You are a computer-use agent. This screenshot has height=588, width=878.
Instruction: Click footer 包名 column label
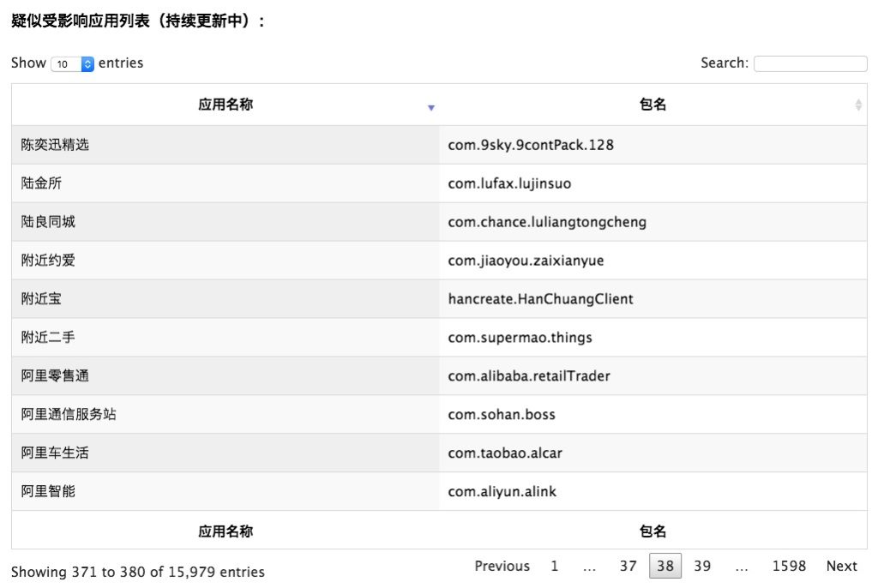point(652,531)
